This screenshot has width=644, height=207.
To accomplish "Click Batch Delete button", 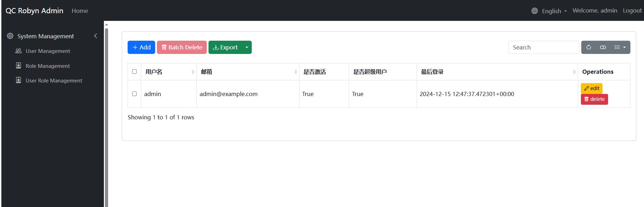I will click(x=182, y=47).
